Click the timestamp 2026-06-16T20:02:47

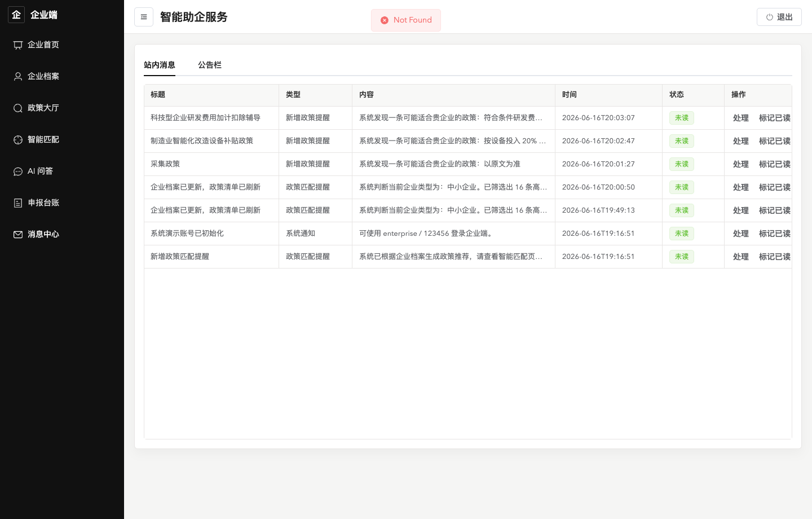point(598,141)
